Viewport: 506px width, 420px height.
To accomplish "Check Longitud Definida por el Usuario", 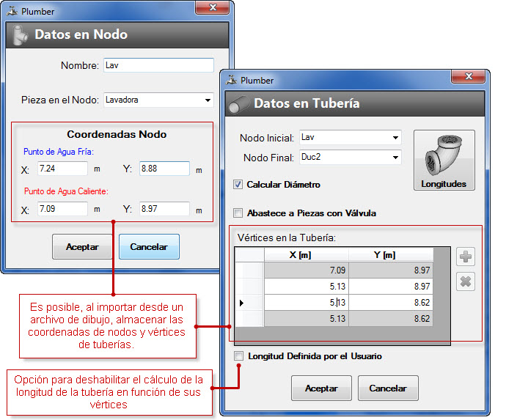I will click(x=238, y=356).
